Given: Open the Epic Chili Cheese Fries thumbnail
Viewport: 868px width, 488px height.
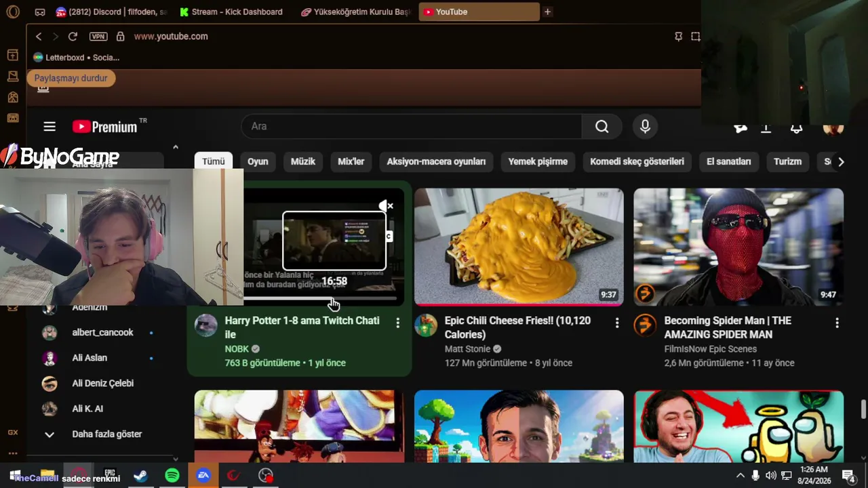Looking at the screenshot, I should pos(519,247).
